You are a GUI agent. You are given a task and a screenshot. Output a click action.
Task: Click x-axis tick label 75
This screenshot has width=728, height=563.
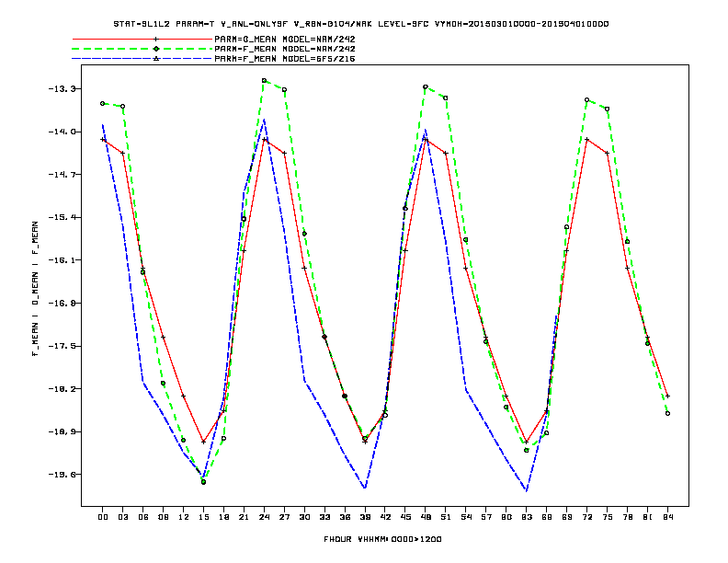(608, 517)
